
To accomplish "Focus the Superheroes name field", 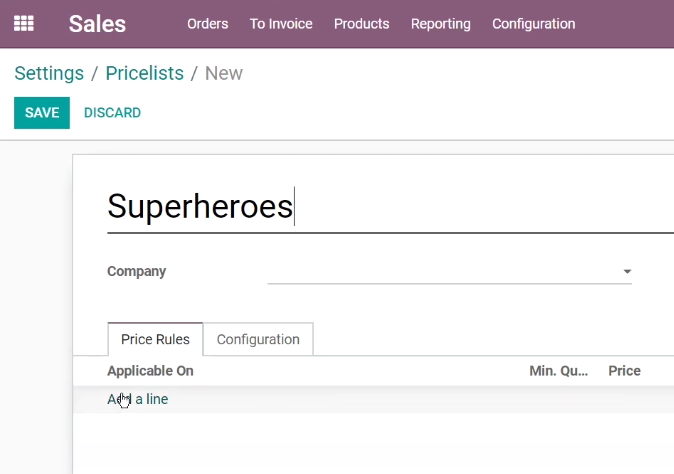I will click(x=390, y=207).
